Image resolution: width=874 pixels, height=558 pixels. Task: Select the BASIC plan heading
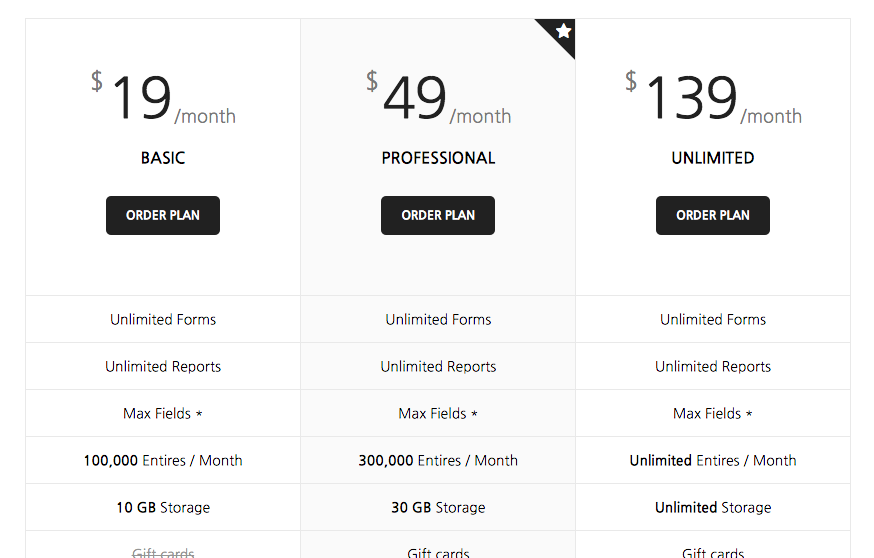[162, 158]
